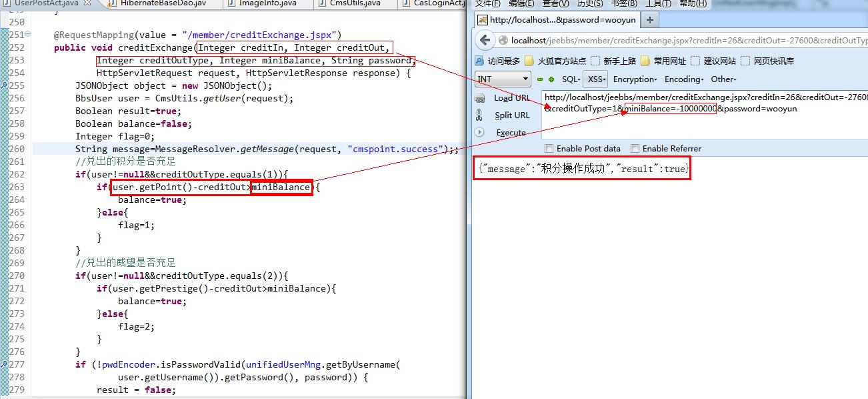Click the HackBar green minus icon
Screen dimensions: 868x399
(540, 79)
